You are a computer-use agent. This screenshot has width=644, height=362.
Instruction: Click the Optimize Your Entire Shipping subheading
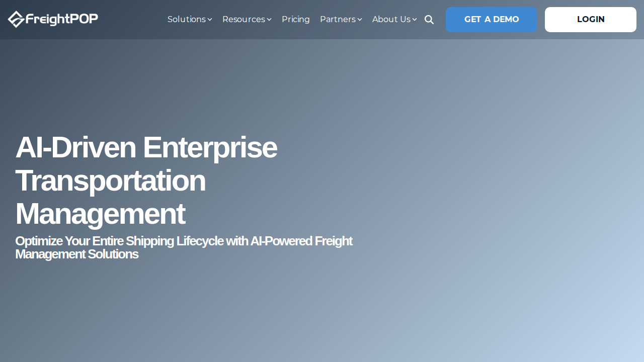[x=184, y=247]
